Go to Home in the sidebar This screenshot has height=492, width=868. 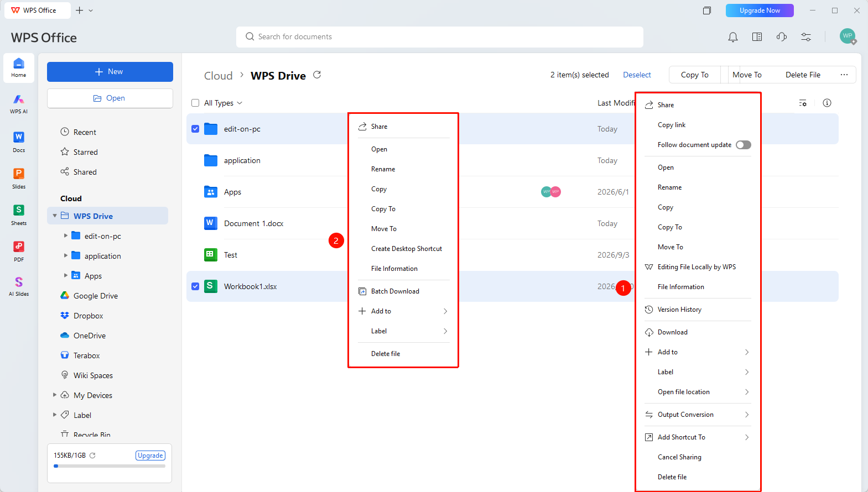coord(19,68)
